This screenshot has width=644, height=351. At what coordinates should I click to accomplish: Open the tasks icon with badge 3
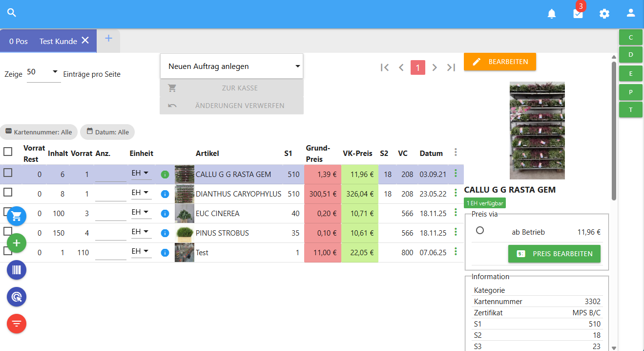pyautogui.click(x=578, y=14)
